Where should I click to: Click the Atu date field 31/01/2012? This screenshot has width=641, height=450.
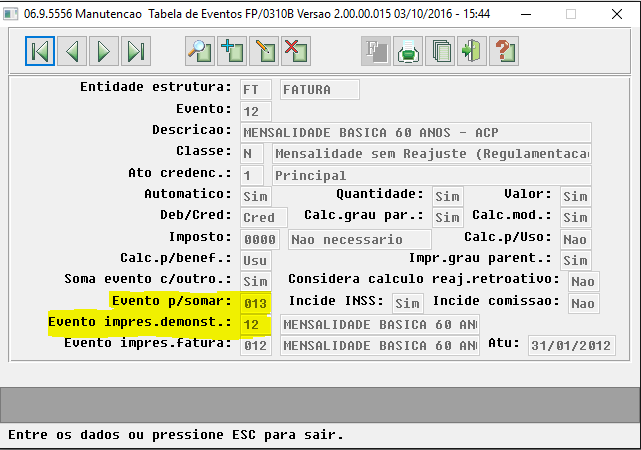572,346
